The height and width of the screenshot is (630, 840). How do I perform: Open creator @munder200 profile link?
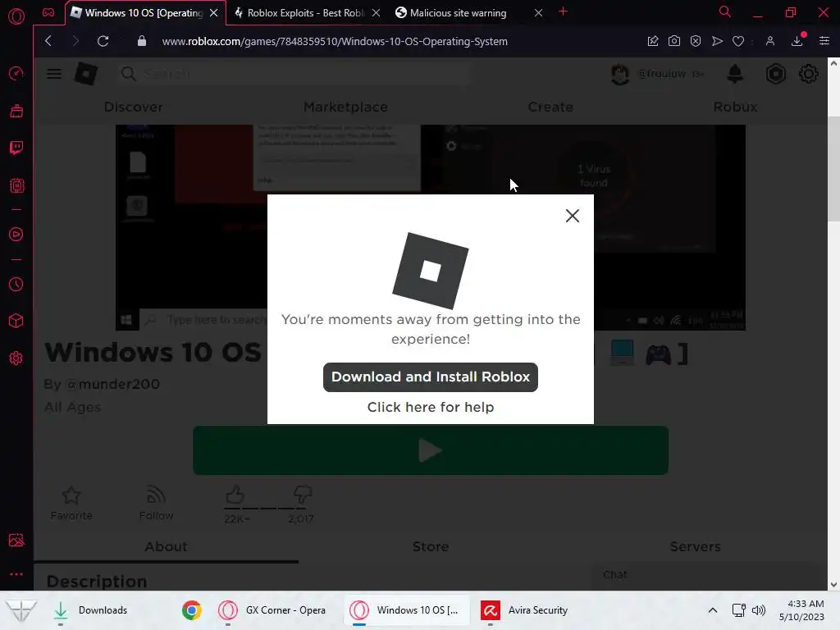pos(112,384)
